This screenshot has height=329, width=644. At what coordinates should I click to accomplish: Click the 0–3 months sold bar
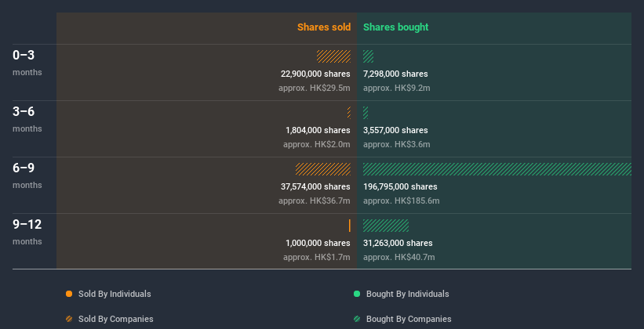pos(333,56)
